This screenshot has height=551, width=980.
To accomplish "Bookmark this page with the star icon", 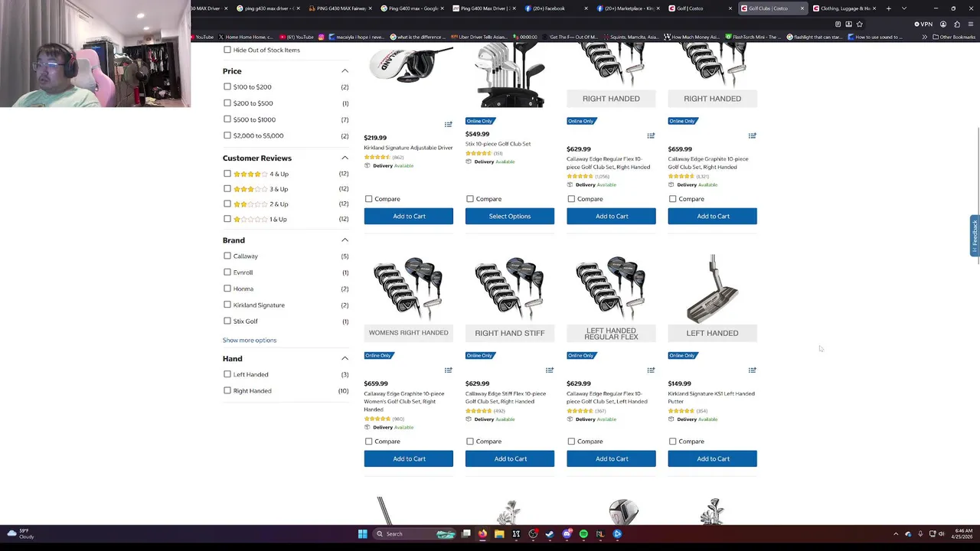I will click(859, 24).
